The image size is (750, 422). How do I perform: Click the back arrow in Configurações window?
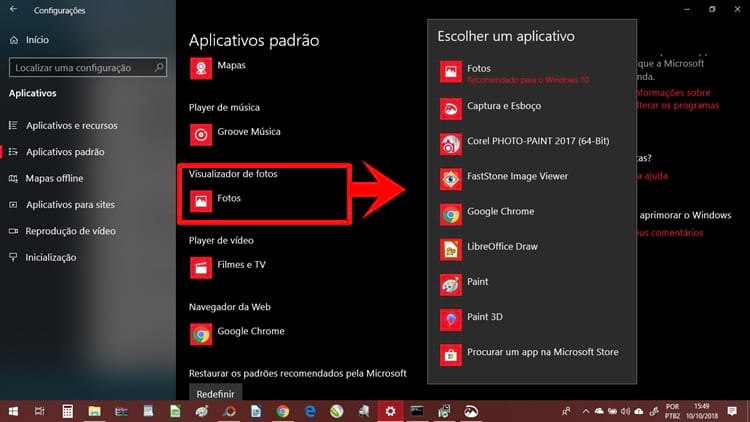coord(13,10)
